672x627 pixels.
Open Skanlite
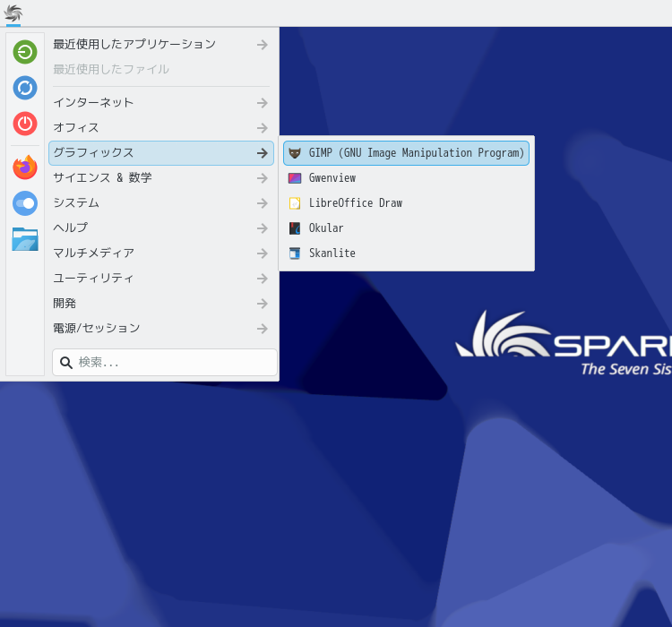click(x=406, y=253)
